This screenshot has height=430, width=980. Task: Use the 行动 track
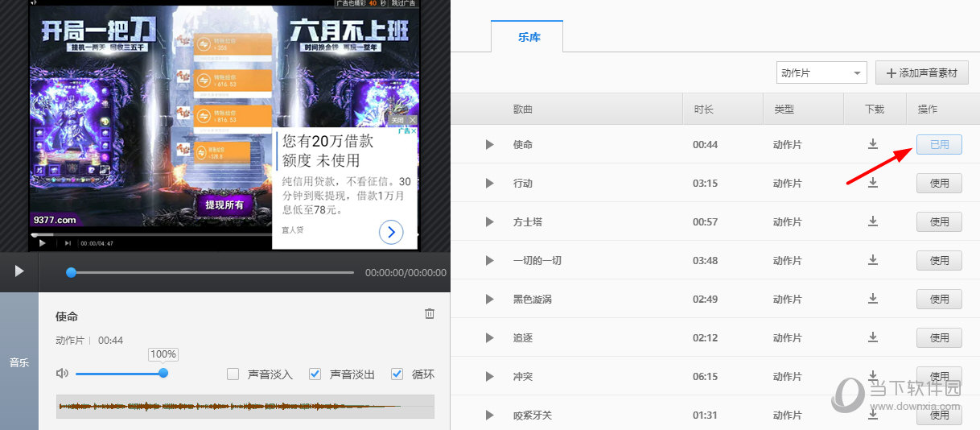[x=939, y=184]
